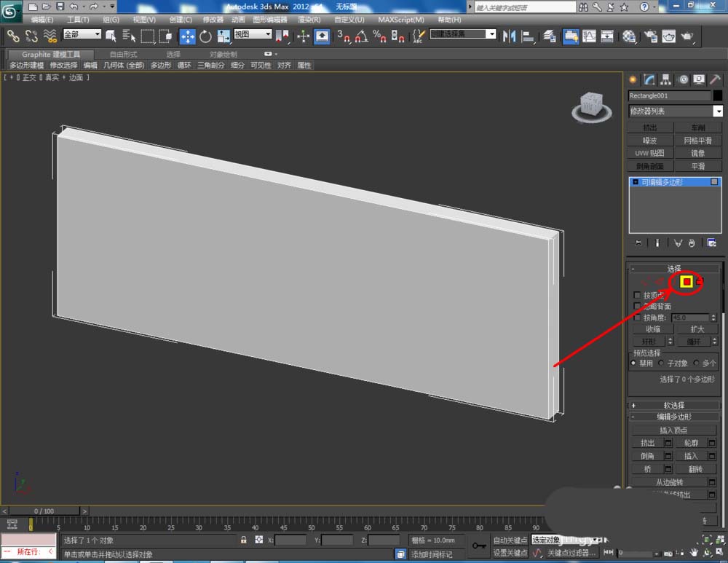Select the 子对象 preview selection radio

[x=661, y=363]
